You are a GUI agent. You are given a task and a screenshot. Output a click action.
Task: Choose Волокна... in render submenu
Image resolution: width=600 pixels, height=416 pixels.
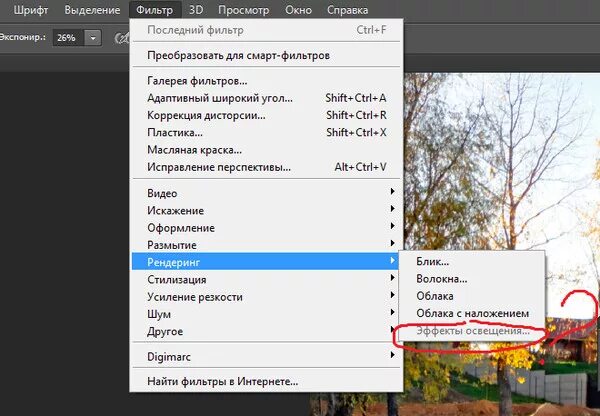coord(472,279)
